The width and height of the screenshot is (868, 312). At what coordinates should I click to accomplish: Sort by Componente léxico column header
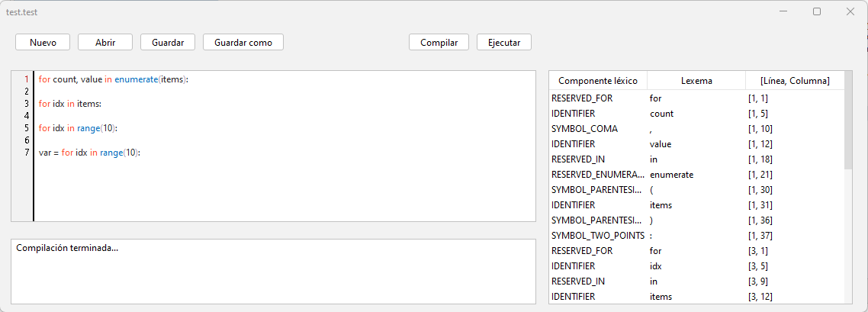[x=598, y=81]
